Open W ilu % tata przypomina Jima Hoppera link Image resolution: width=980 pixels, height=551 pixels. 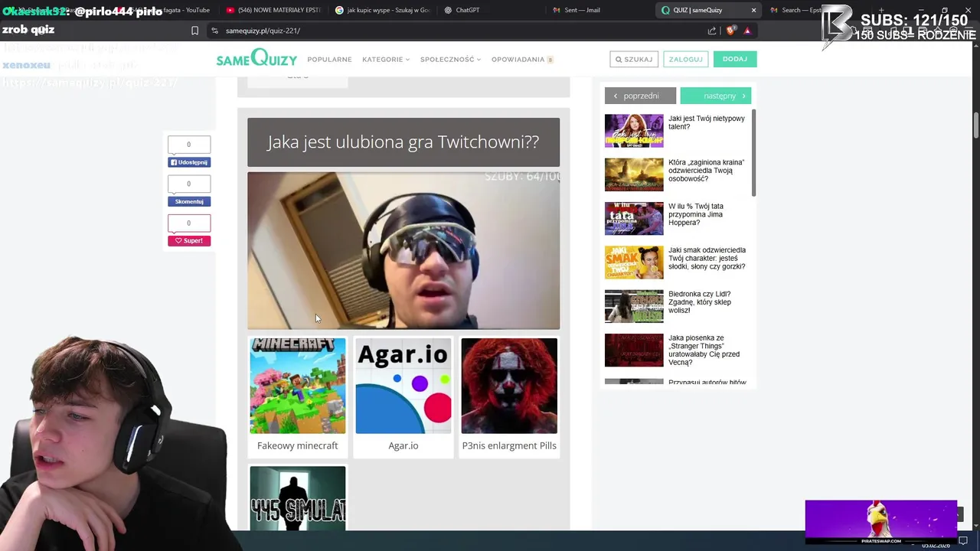[695, 214]
